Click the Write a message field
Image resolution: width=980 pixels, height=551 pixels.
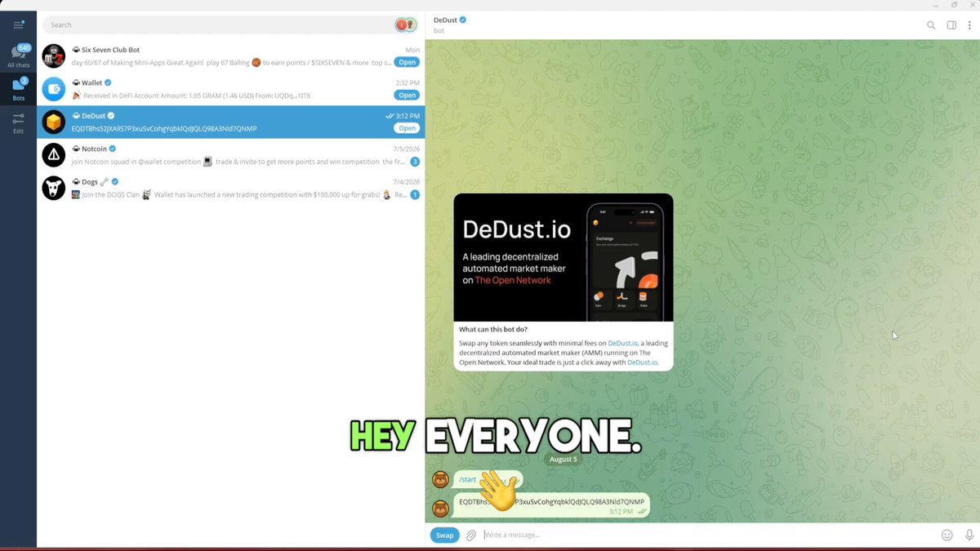[709, 535]
